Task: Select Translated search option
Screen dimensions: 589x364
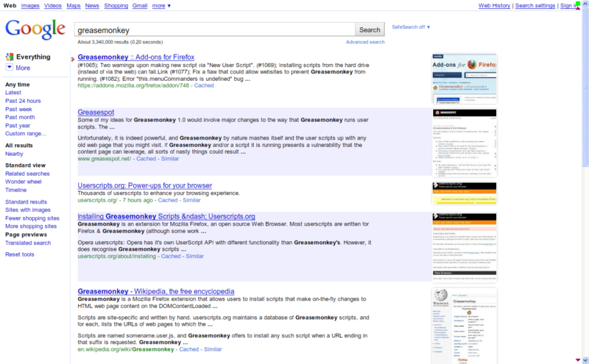Action: click(x=28, y=243)
